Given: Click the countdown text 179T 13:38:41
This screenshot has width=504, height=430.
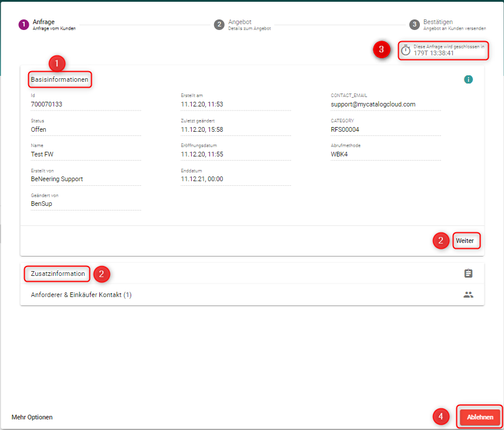Looking at the screenshot, I should point(433,53).
